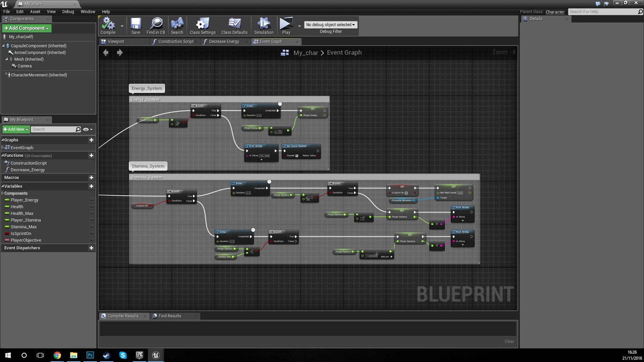The image size is (644, 362).
Task: Click Clear in compiler results panel
Action: point(509,341)
